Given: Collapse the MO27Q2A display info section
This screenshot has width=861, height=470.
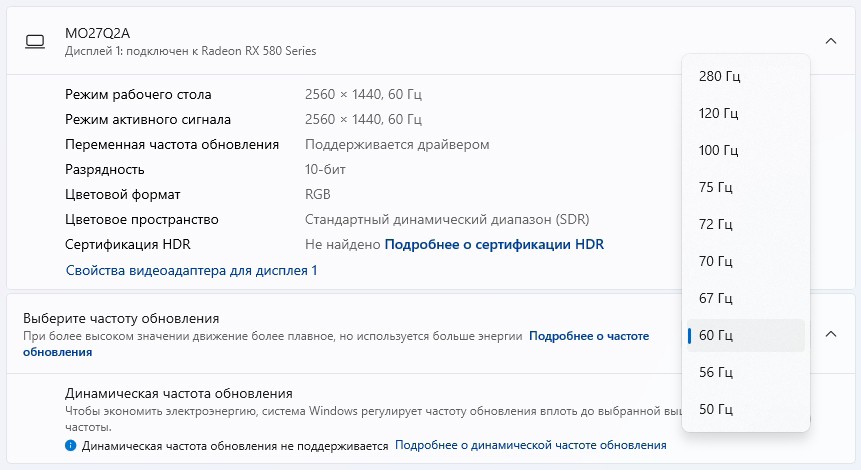Looking at the screenshot, I should click(830, 41).
